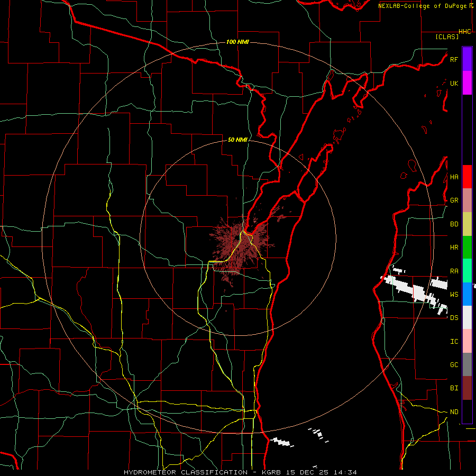The width and height of the screenshot is (476, 476).
Task: Click the HR legend label
Action: 454,248
